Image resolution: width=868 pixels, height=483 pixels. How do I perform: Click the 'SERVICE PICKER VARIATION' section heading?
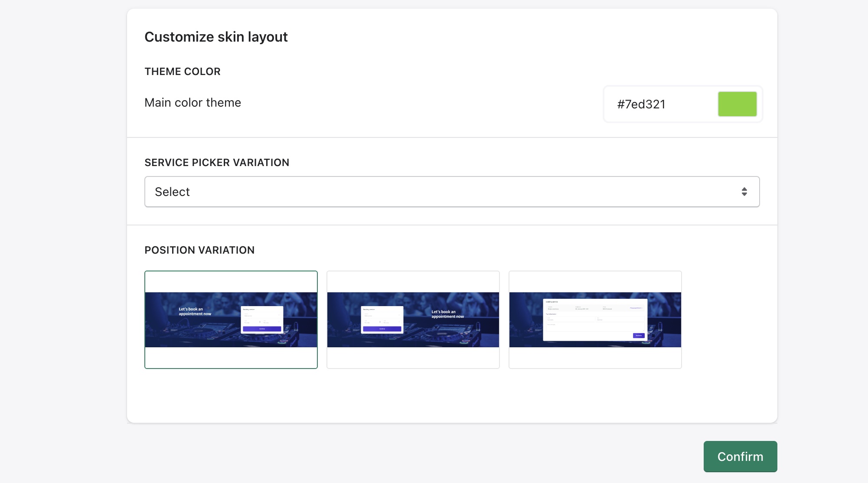(x=217, y=163)
